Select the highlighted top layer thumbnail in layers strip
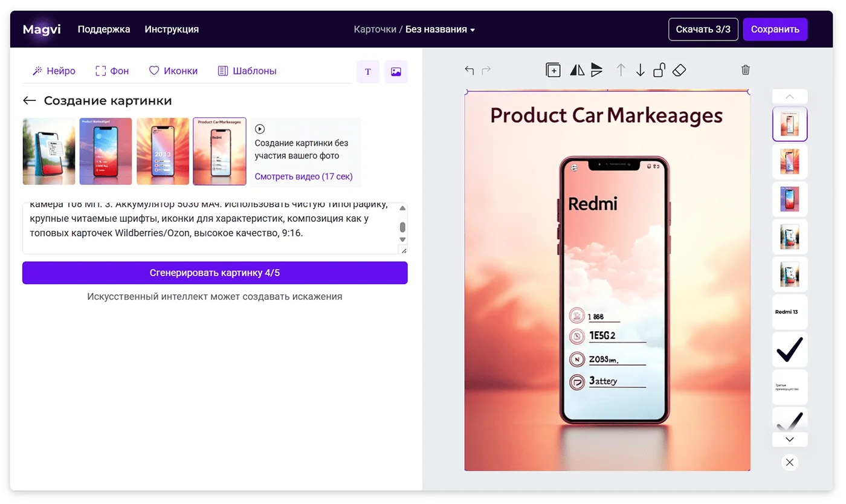This screenshot has height=504, width=846. pyautogui.click(x=790, y=124)
